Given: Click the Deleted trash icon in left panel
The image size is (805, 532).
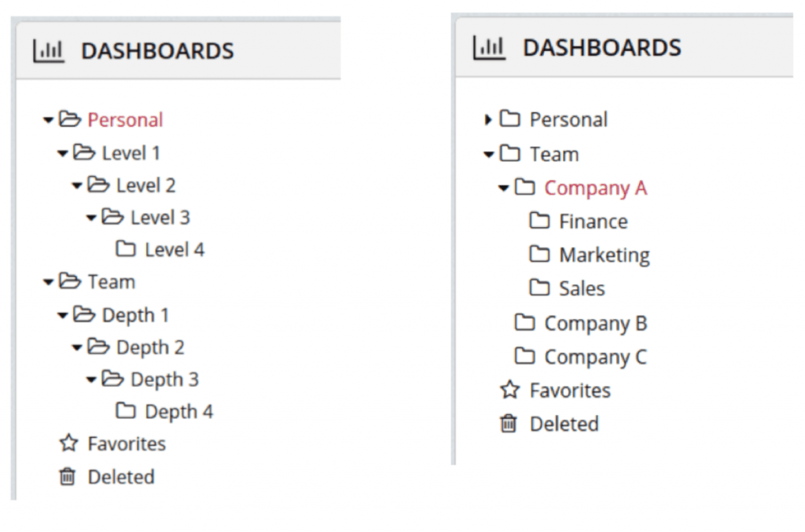Looking at the screenshot, I should tap(68, 476).
